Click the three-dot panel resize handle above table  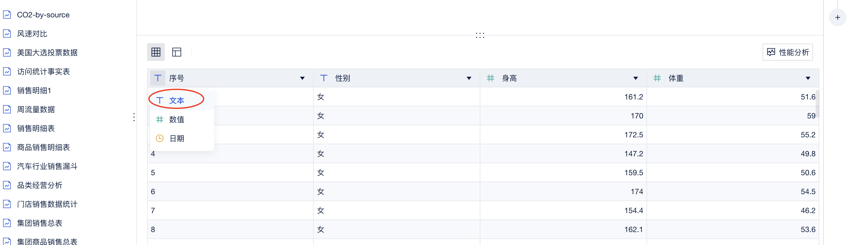point(480,35)
